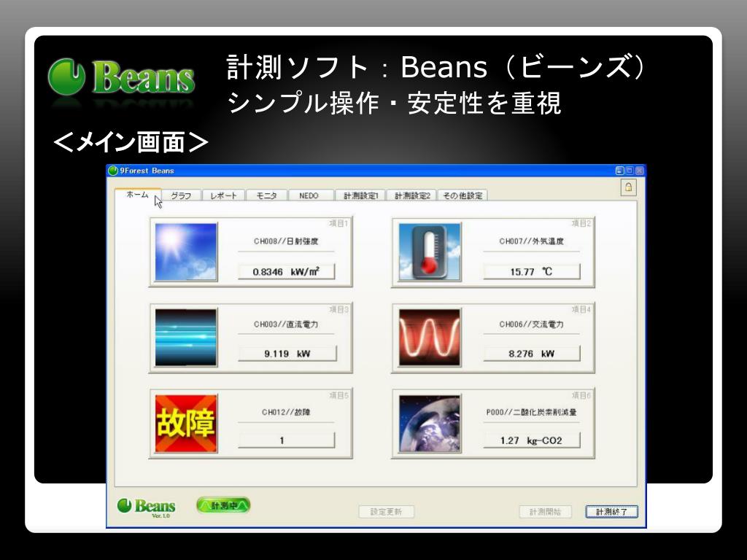The image size is (747, 560).
Task: Click the CH006//交流電力 label
Action: click(531, 324)
